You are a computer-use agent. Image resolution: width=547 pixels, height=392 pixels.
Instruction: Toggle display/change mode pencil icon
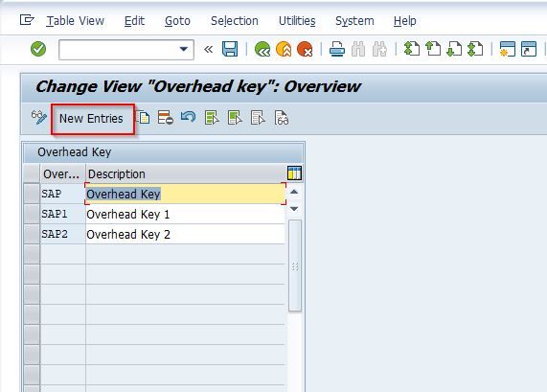click(x=38, y=118)
